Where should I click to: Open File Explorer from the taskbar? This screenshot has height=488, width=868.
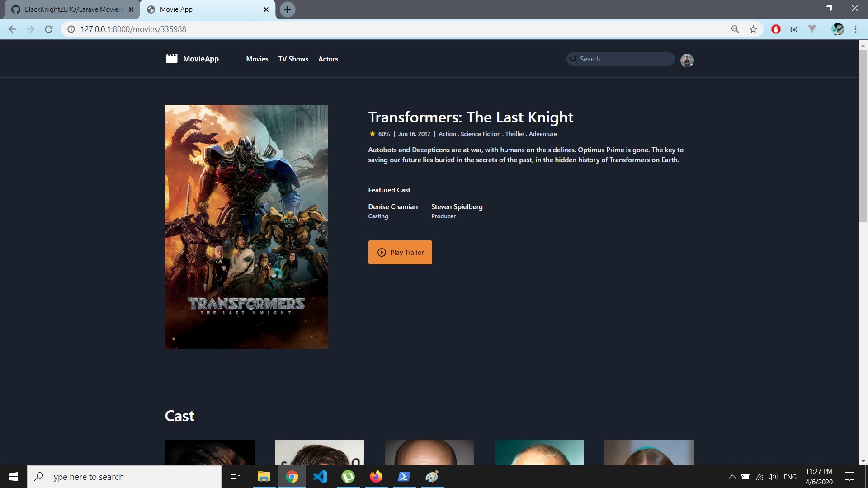click(x=264, y=476)
